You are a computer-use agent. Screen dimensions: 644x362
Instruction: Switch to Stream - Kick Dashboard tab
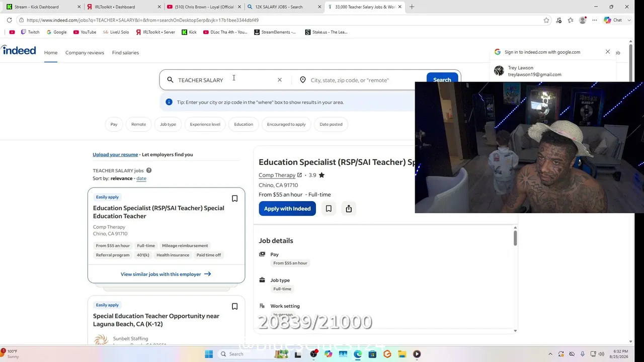(x=42, y=7)
